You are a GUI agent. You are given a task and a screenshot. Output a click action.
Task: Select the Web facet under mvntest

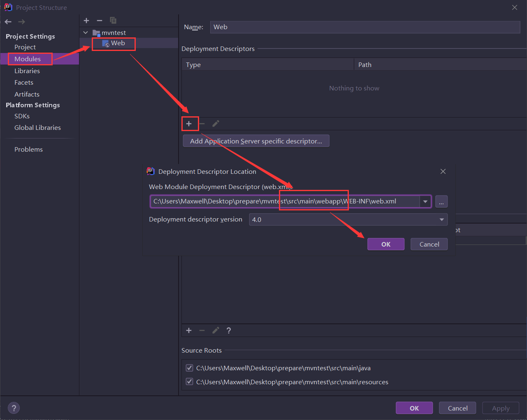click(117, 43)
